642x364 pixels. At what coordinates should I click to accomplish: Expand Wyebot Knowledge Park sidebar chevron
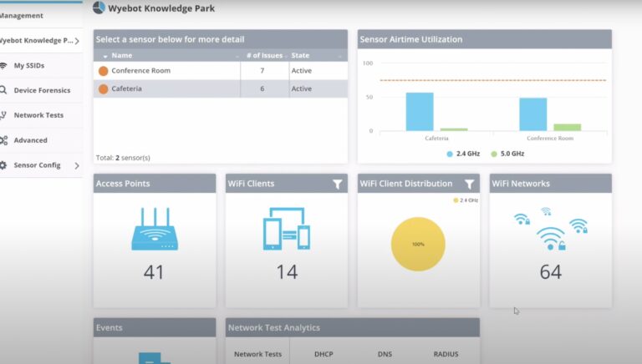click(x=77, y=40)
